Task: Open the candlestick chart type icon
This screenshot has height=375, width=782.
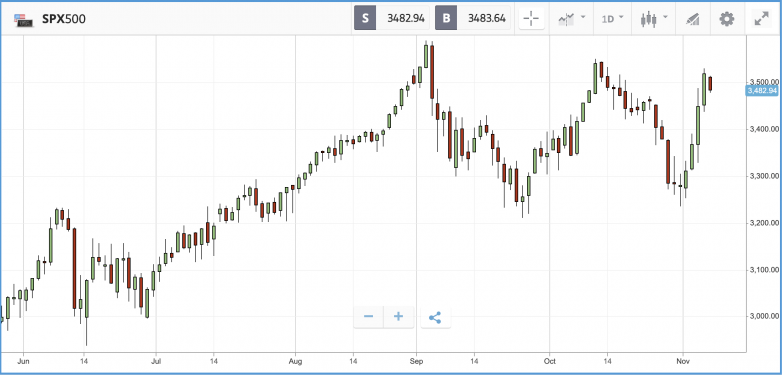Action: coord(648,19)
